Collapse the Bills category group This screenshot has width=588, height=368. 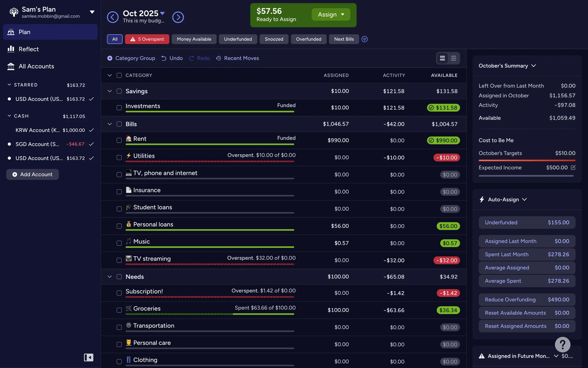coord(110,124)
